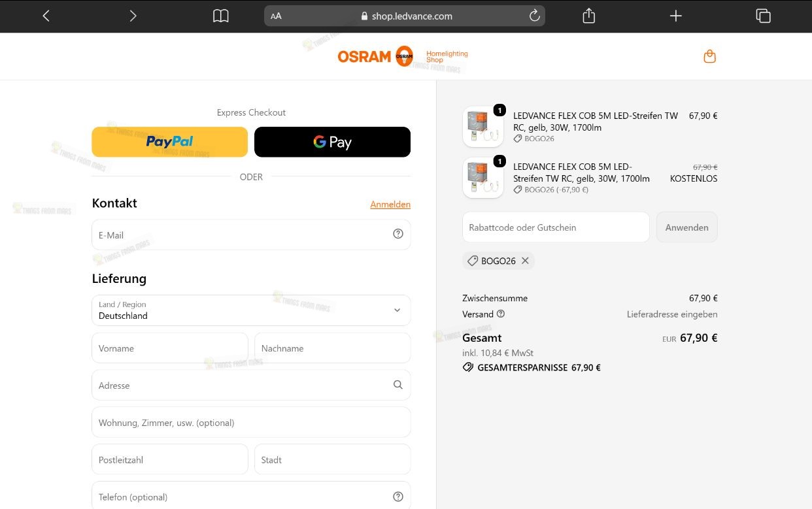Click the Zwischensumme label
812x509 pixels.
click(495, 298)
